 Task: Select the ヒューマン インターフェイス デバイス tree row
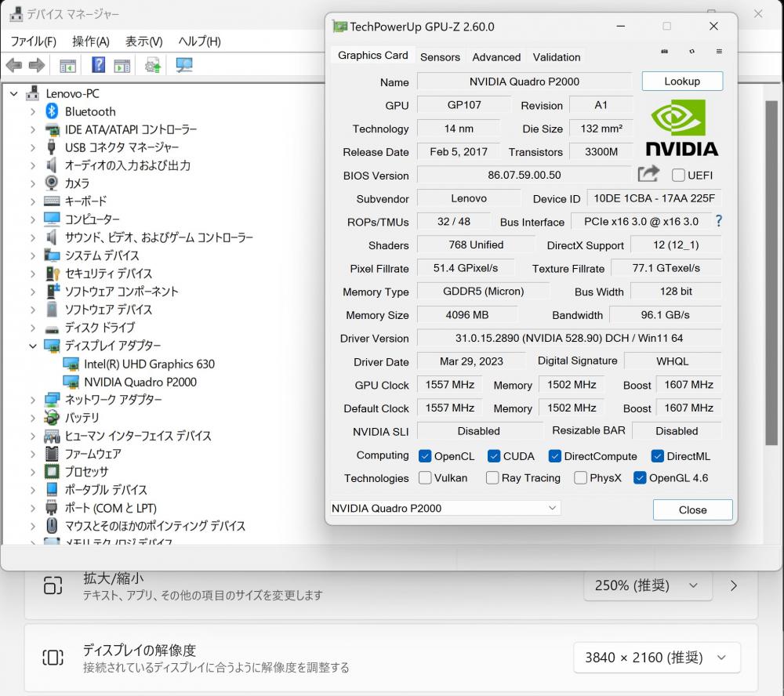(138, 436)
